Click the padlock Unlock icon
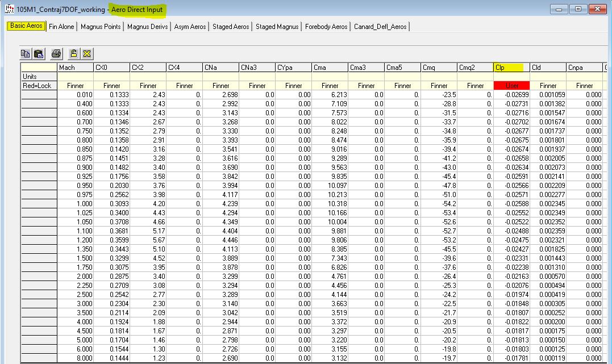Viewport: 612px width, 364px height. click(x=74, y=54)
